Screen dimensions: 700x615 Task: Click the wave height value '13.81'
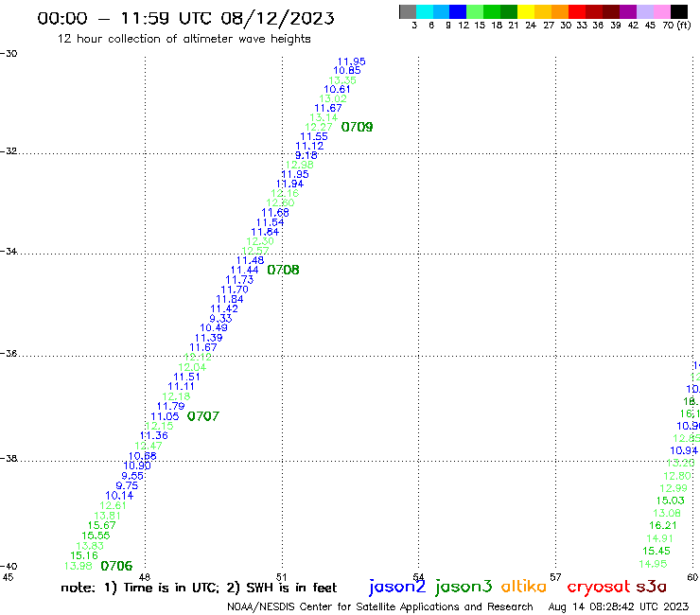pos(107,516)
